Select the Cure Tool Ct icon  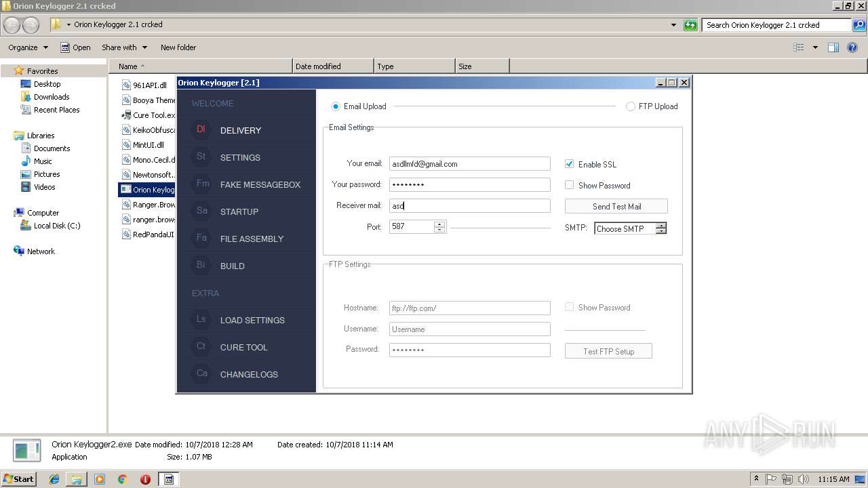pos(201,346)
